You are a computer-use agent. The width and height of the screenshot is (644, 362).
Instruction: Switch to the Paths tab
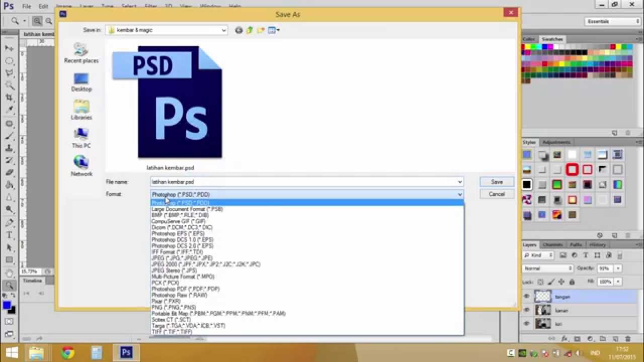click(x=576, y=245)
